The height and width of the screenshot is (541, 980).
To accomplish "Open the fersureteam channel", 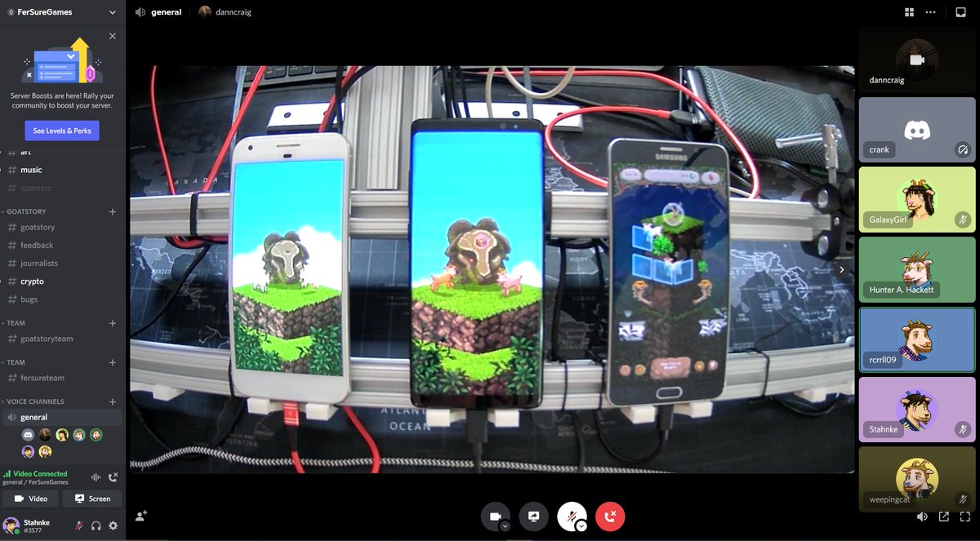I will point(63,378).
